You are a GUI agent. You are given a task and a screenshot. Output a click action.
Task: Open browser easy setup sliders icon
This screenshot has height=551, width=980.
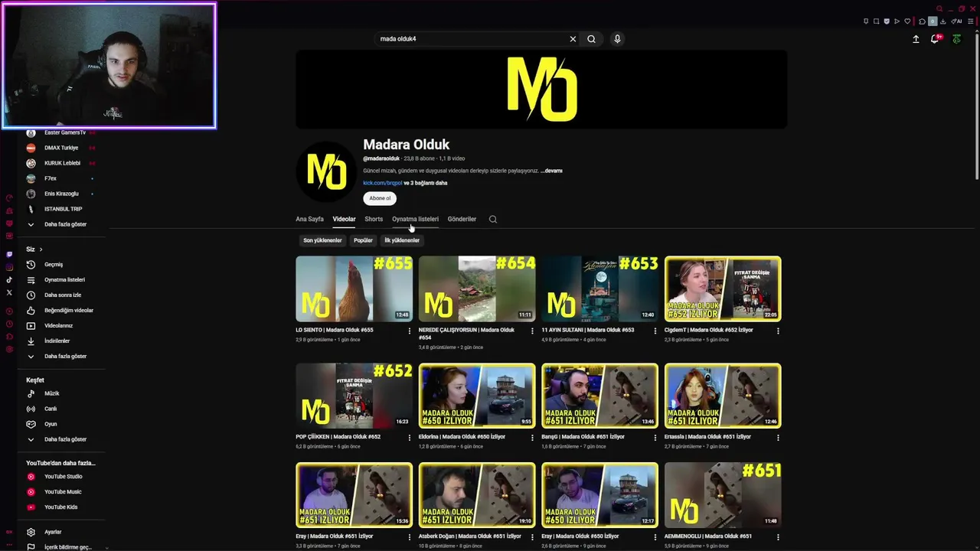click(972, 21)
